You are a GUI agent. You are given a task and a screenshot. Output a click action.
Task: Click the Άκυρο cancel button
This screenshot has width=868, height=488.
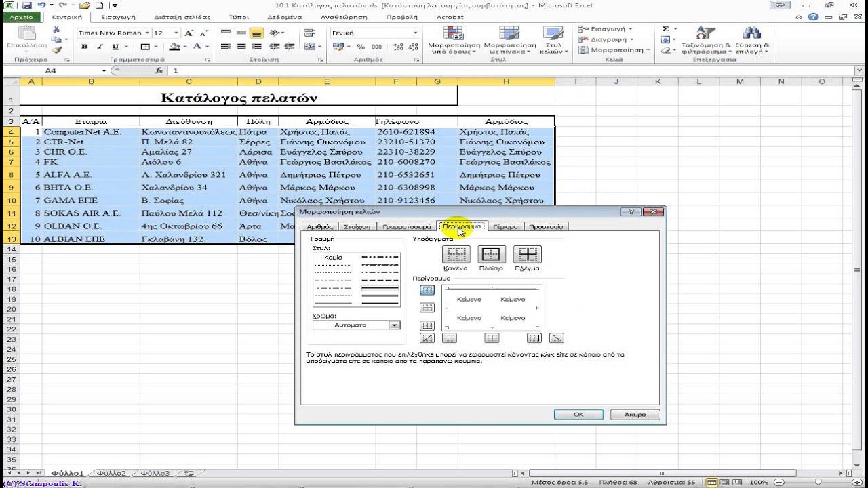click(x=635, y=414)
